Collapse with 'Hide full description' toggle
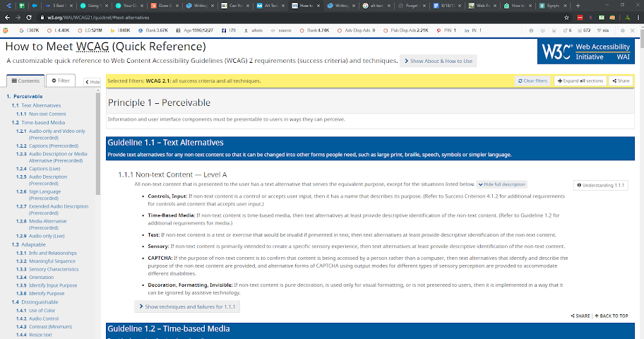This screenshot has width=644, height=339. [x=502, y=184]
